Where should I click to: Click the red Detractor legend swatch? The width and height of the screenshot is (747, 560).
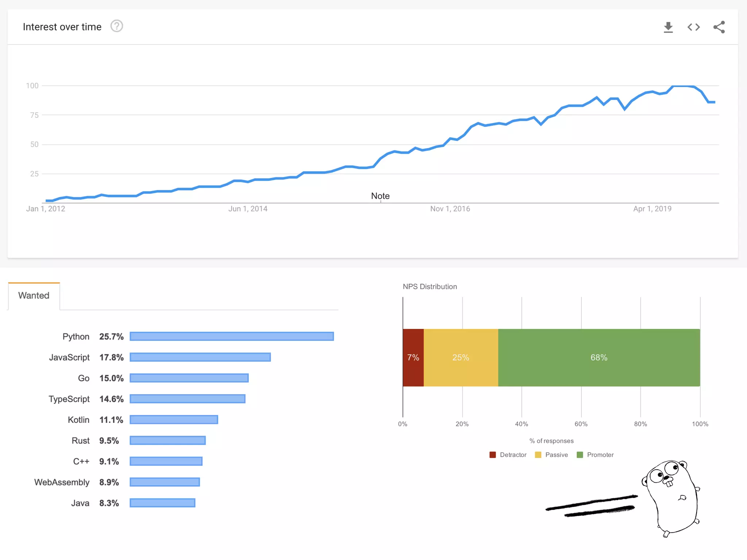(492, 455)
